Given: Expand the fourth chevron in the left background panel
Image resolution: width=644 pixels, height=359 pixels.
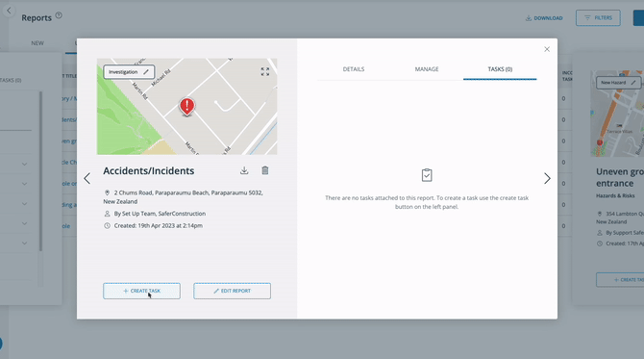Looking at the screenshot, I should (25, 223).
